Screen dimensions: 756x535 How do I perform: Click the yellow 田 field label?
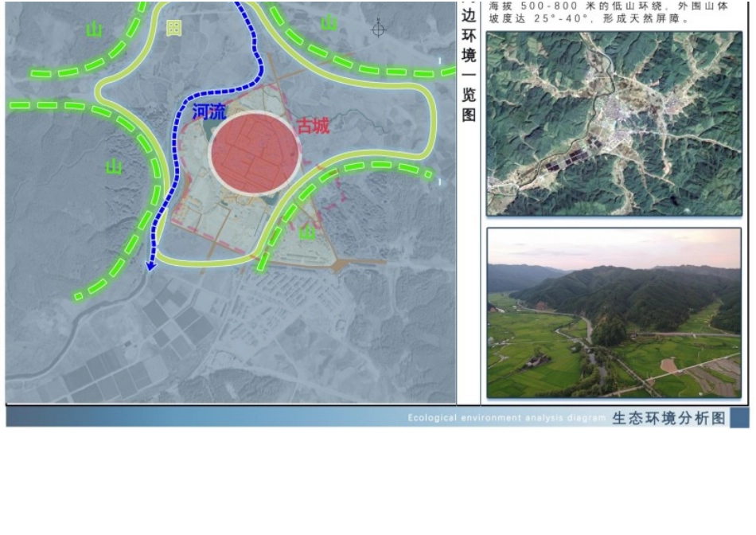[173, 29]
